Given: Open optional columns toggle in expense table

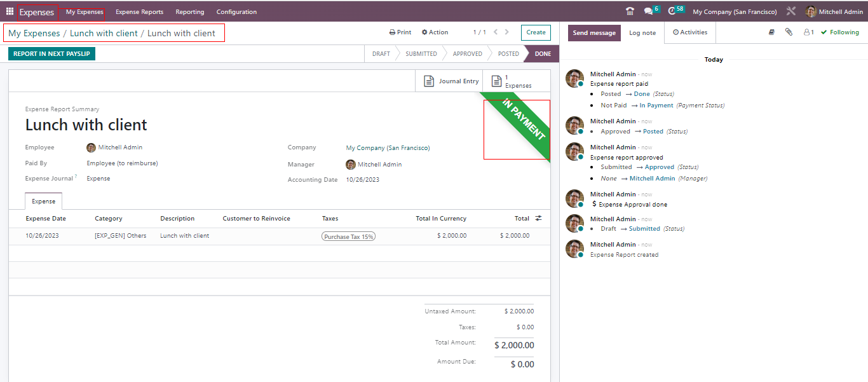Looking at the screenshot, I should click(538, 218).
